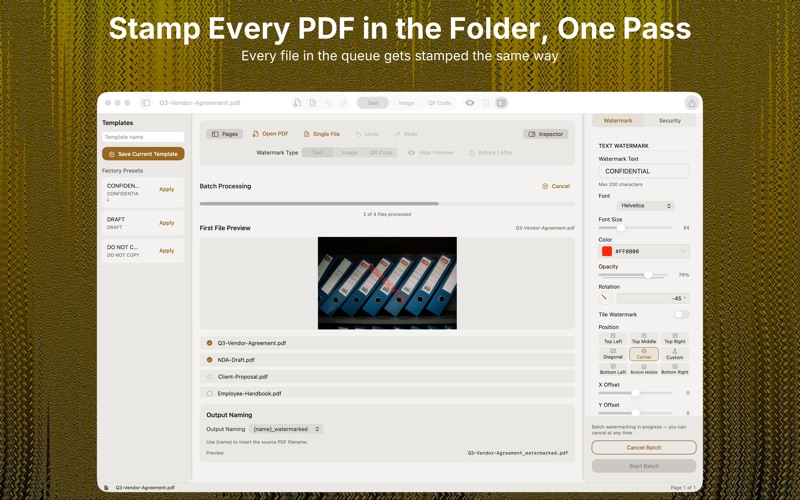
Task: Click the file icon in status bar
Action: coord(106,488)
